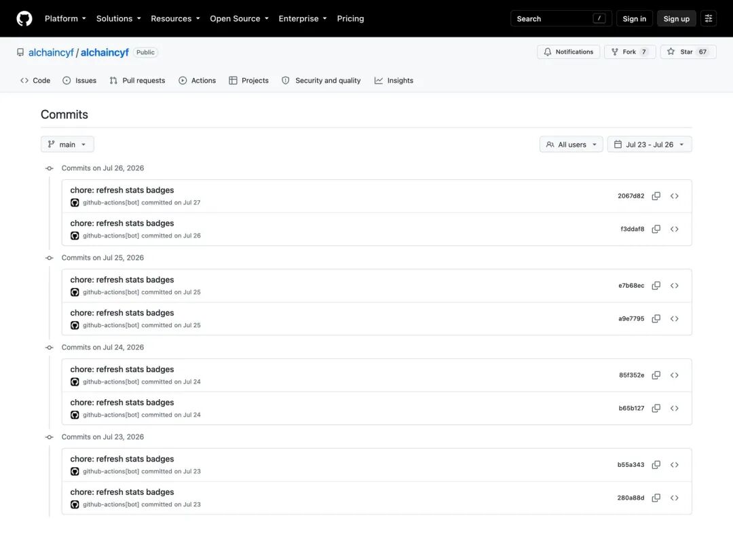Open commit hash 2067d82
The image size is (733, 560).
coord(631,196)
